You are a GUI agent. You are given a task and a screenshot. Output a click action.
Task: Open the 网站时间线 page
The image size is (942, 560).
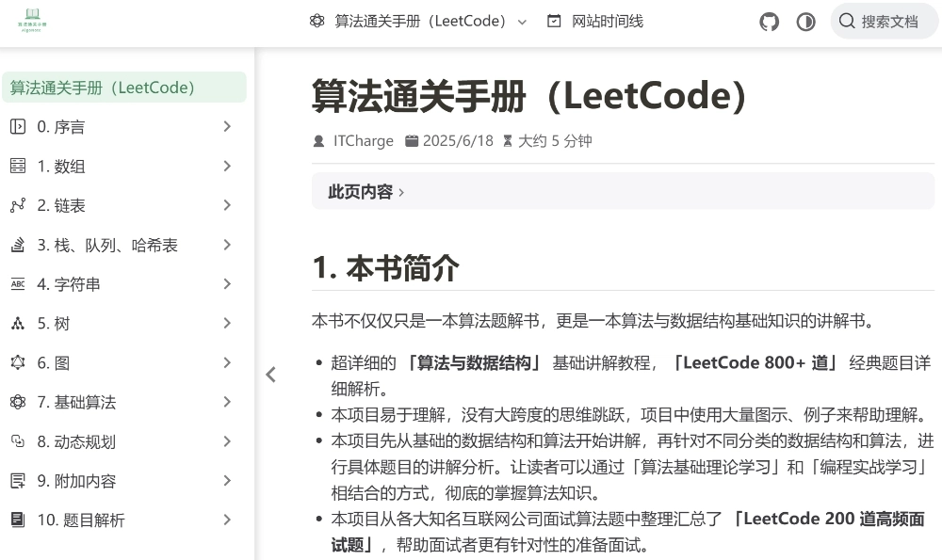tap(597, 21)
